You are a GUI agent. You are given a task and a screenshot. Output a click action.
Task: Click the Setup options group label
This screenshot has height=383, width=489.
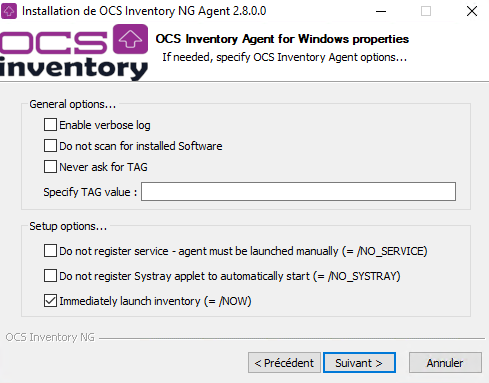click(x=68, y=226)
